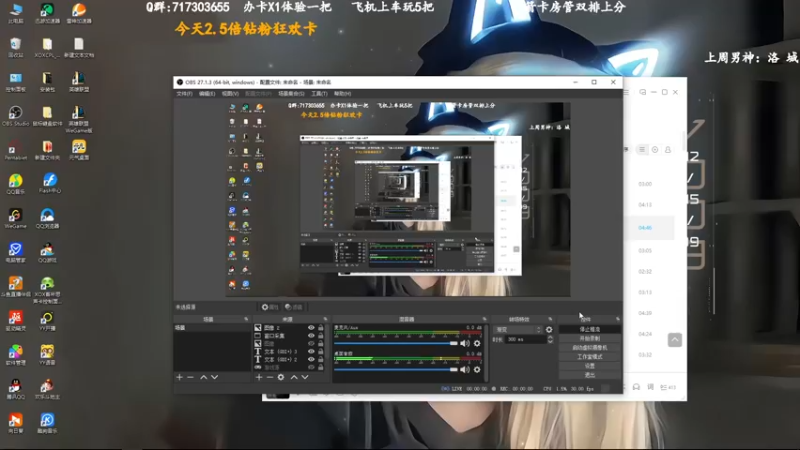Open 麦克风/Aux audio settings gear
The width and height of the screenshot is (800, 450).
pyautogui.click(x=477, y=343)
